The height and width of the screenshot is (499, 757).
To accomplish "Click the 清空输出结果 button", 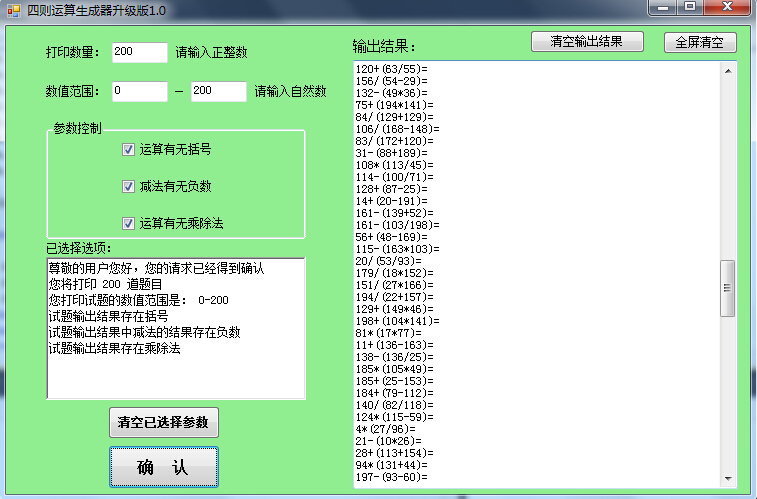I will [x=587, y=42].
